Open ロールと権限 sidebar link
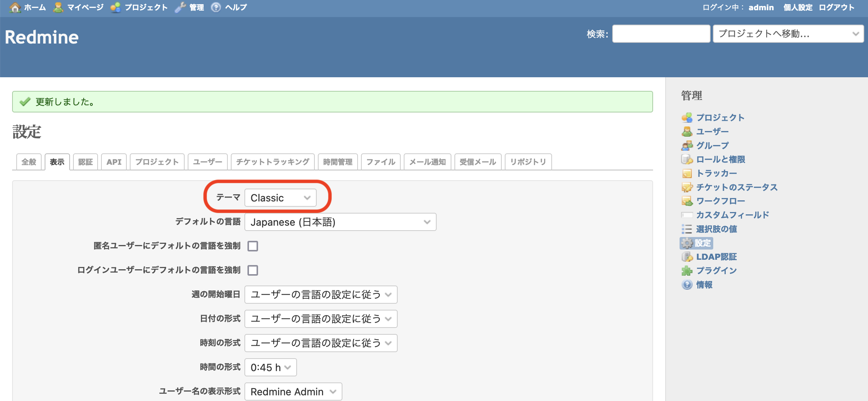This screenshot has height=401, width=868. 720,159
